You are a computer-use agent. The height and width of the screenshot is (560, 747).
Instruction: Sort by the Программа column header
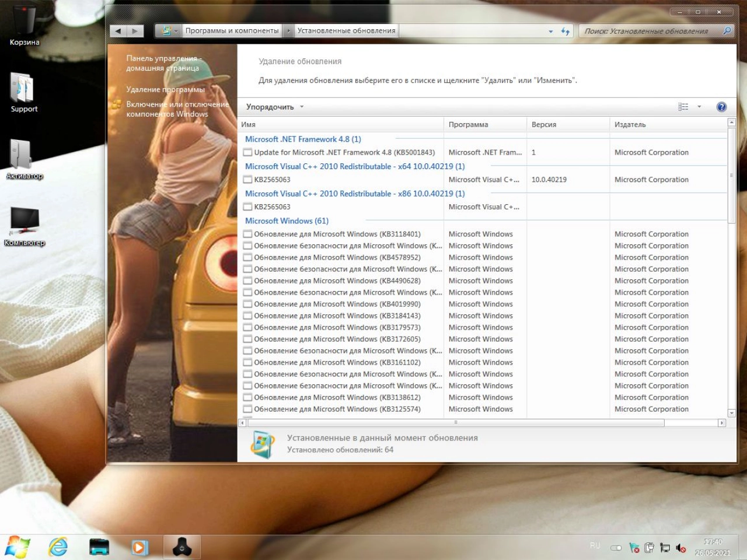486,124
